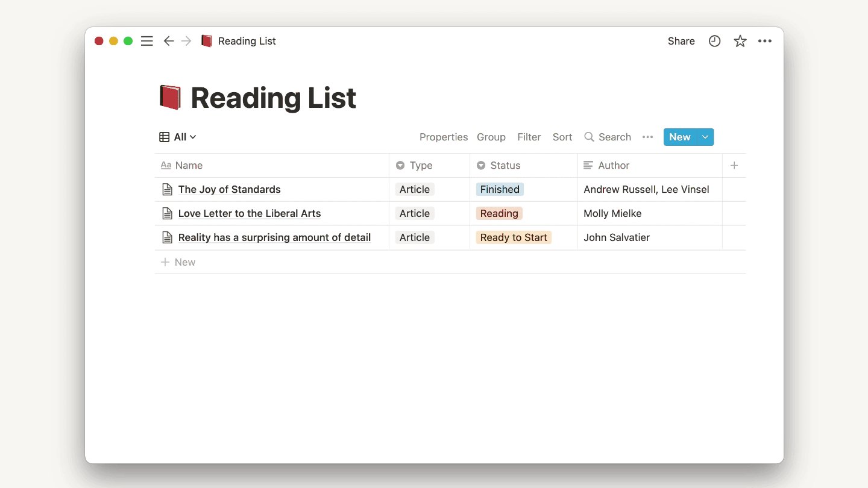Create an entry with the blue New button
The width and height of the screenshot is (868, 488).
click(x=679, y=137)
